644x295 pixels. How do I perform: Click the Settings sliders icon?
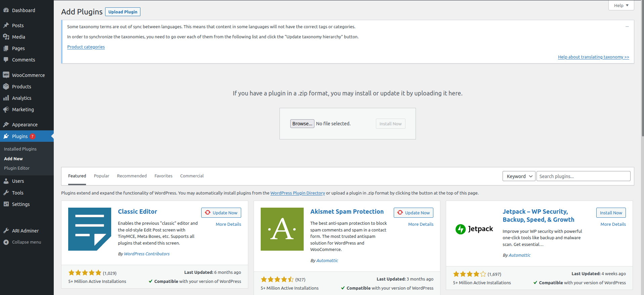(6, 204)
